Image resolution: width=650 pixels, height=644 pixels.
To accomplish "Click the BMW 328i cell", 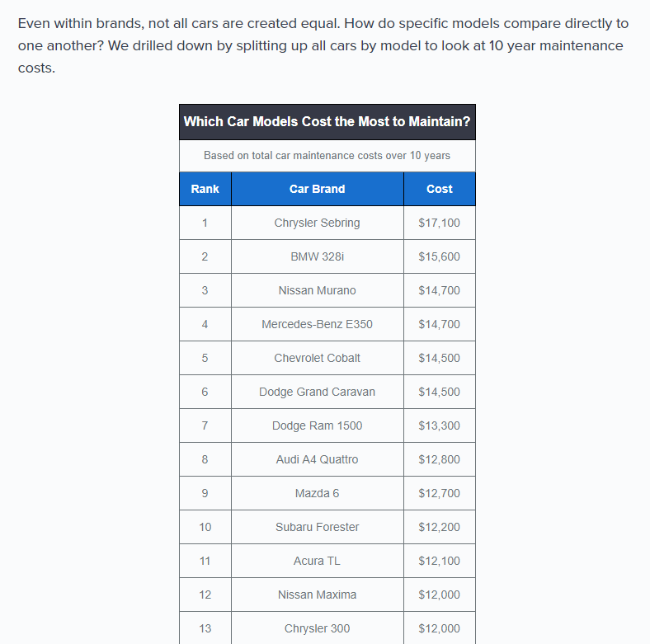I will point(317,256).
